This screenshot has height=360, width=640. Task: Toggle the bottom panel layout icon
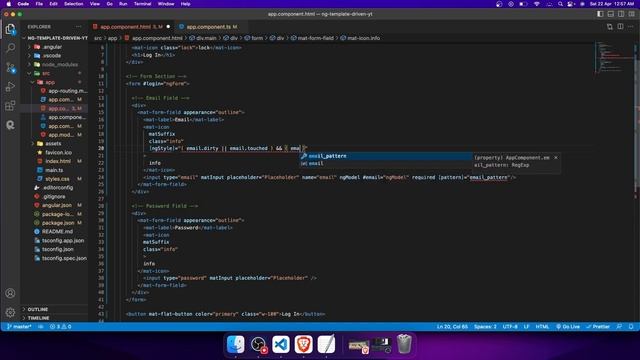[611, 14]
